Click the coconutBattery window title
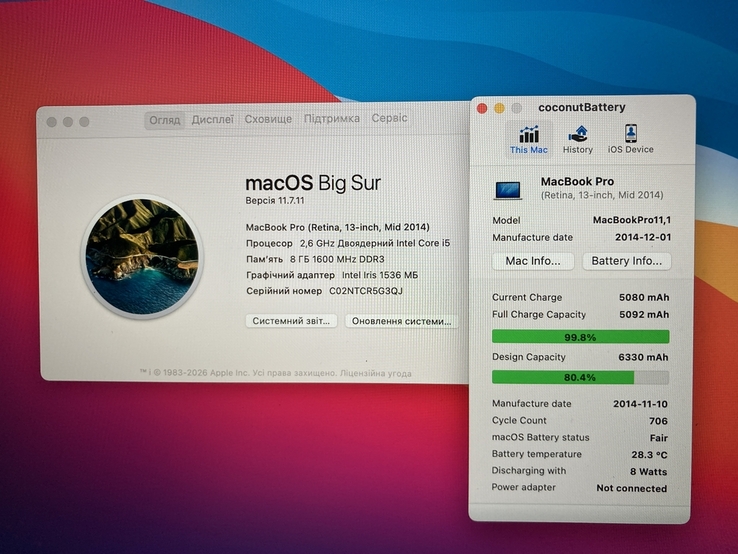 tap(582, 107)
